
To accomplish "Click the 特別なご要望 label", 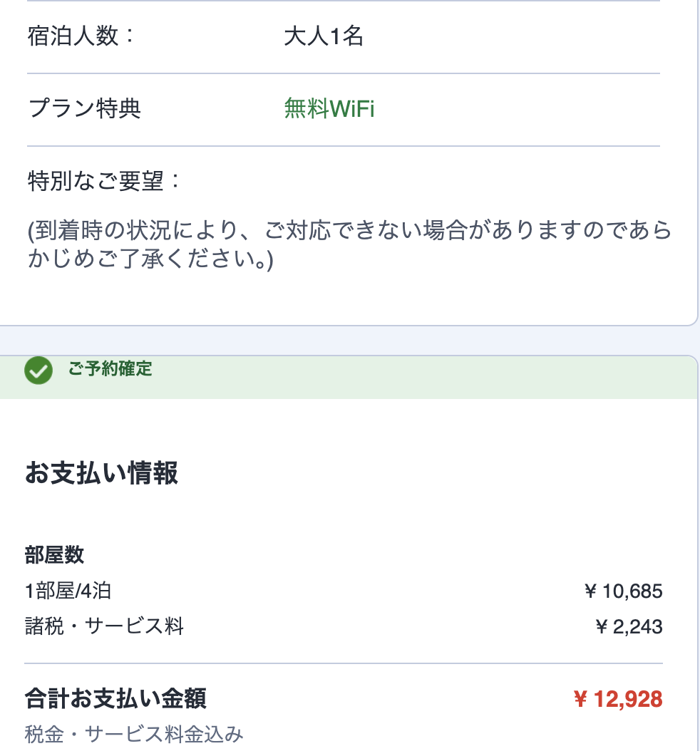I will (x=105, y=181).
